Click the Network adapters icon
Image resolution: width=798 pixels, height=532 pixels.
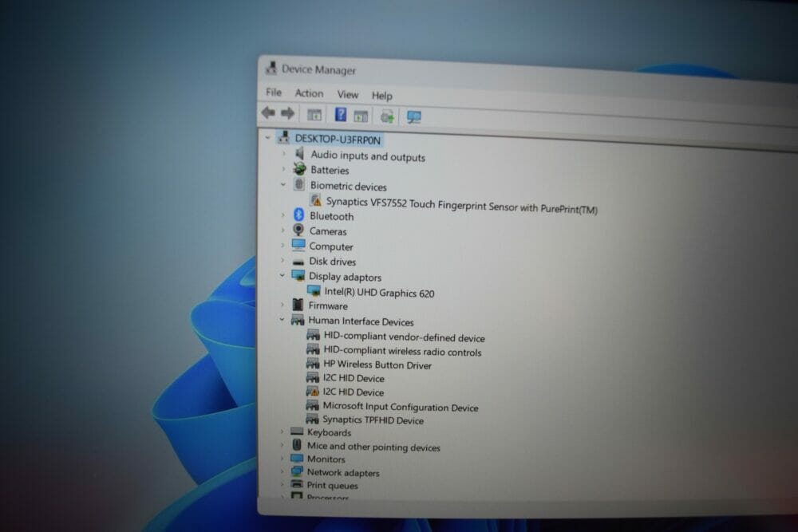(297, 471)
